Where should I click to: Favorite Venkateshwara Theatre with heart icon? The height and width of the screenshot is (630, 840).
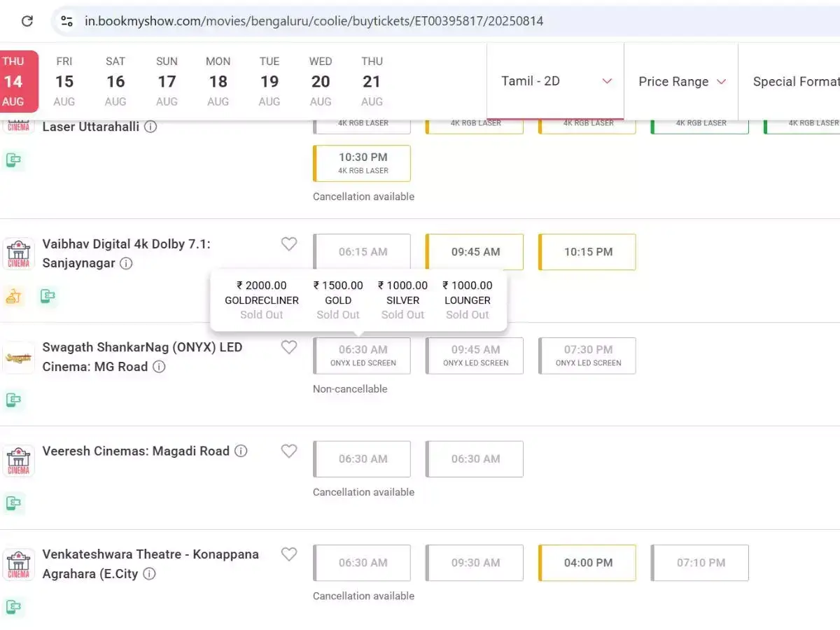289,555
